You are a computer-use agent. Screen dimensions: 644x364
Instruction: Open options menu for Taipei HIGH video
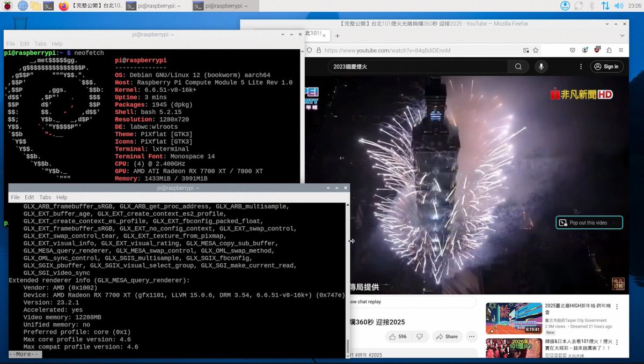tap(617, 307)
